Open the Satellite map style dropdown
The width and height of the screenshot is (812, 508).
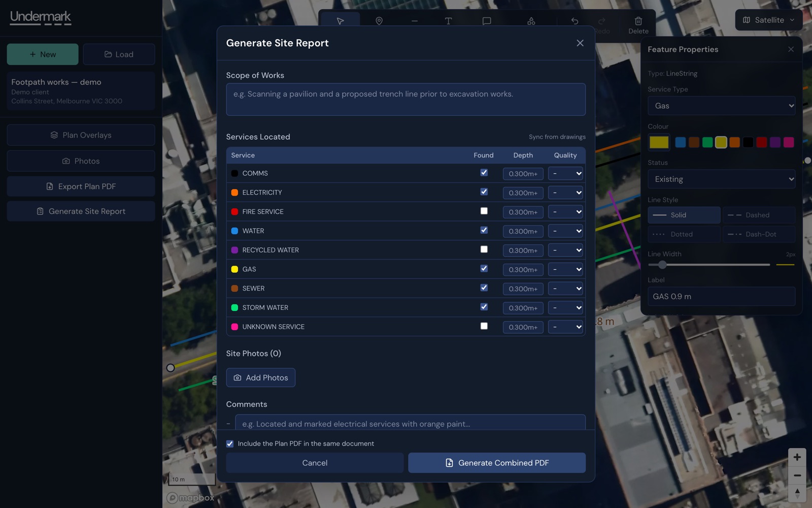(x=769, y=20)
